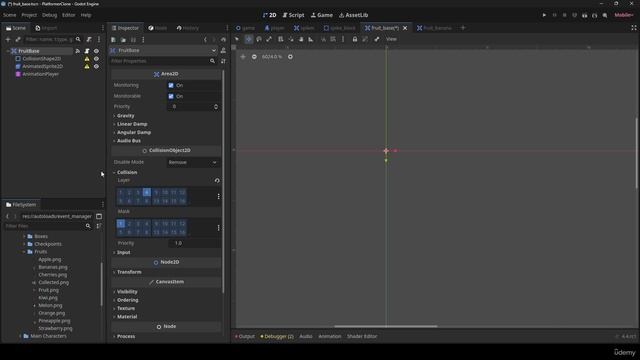Click warning icon on AnimatedSprite2D node
This screenshot has height=360, width=640.
(87, 66)
